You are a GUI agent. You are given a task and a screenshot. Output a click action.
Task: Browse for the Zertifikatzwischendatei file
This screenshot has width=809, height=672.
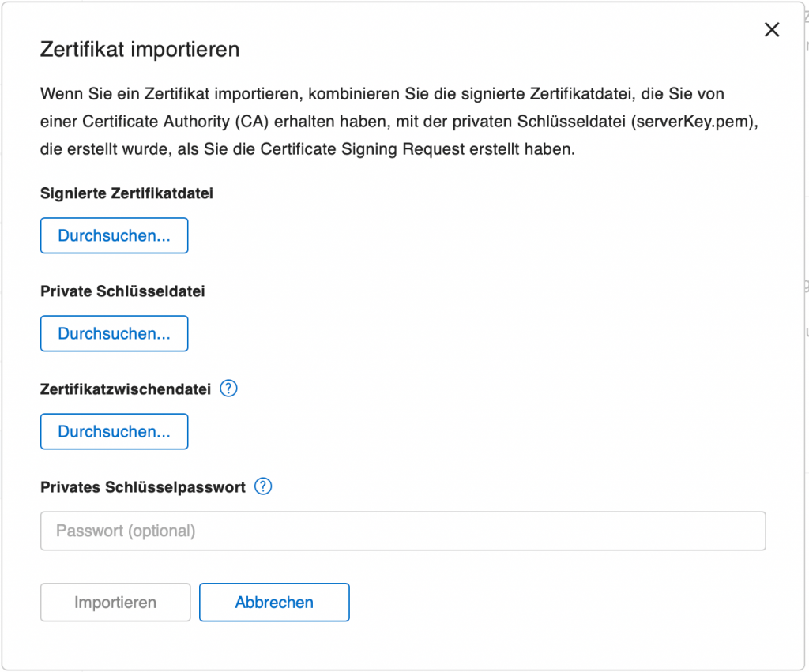click(114, 432)
